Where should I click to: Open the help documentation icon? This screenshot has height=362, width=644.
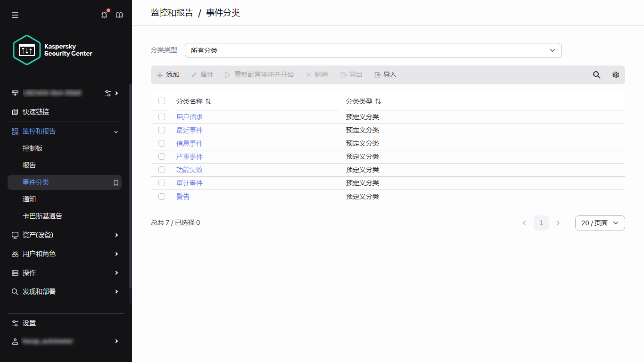click(119, 15)
